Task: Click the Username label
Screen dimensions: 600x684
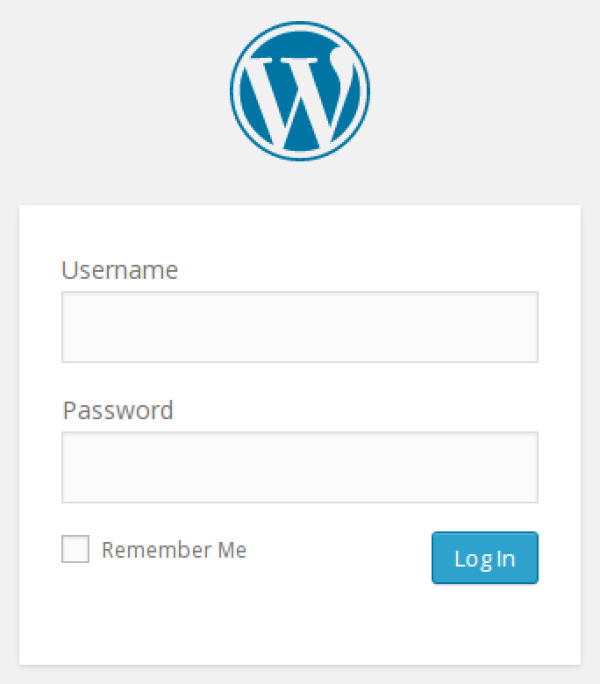Action: click(120, 270)
